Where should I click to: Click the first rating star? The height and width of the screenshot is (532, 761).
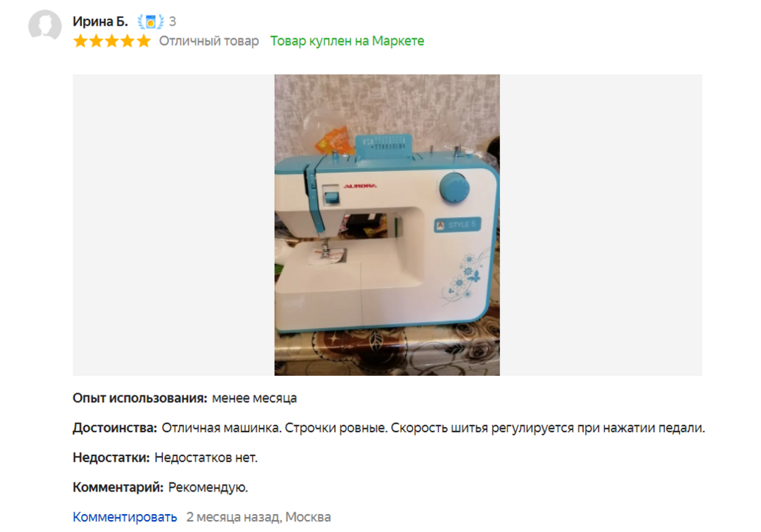pos(80,41)
